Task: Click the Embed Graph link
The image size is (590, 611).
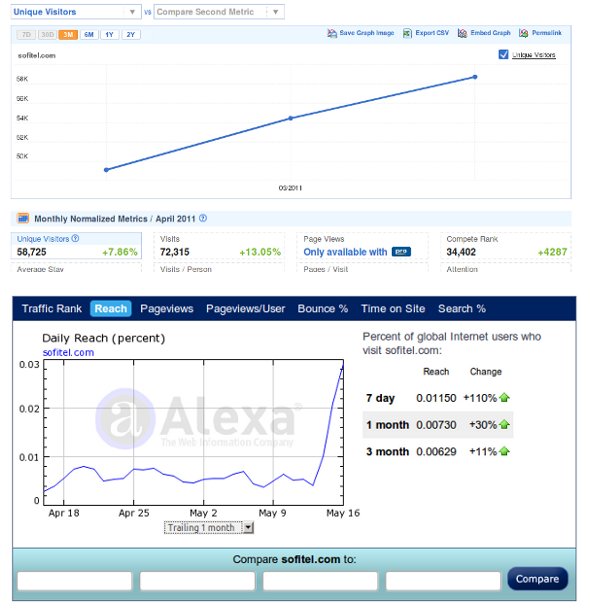Action: pos(490,33)
